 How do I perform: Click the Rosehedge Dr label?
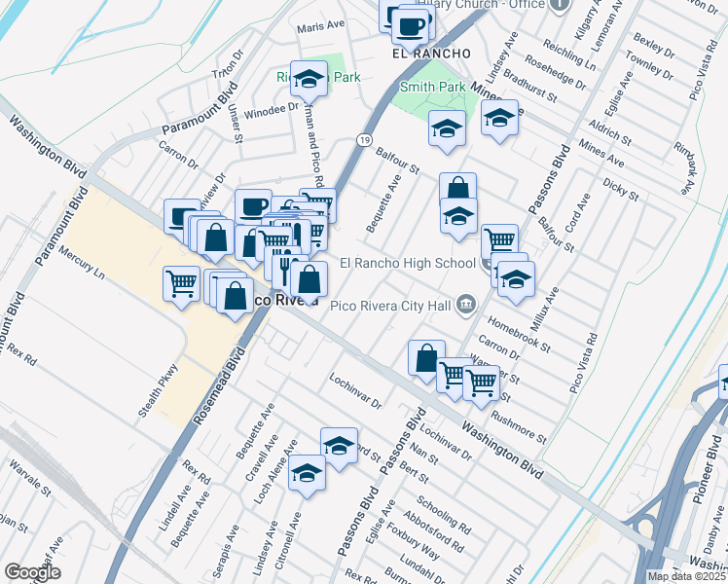point(556,72)
